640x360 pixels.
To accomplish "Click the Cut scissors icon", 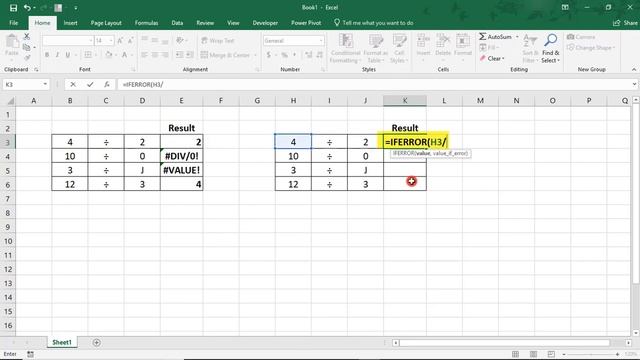I will [x=27, y=37].
